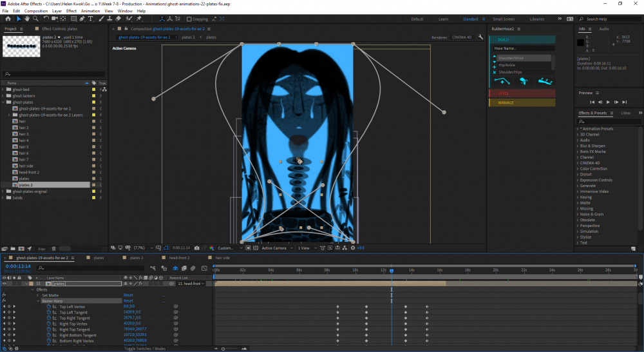Select the Eraser tool
Screen dimensions: 644x352
tap(118, 19)
